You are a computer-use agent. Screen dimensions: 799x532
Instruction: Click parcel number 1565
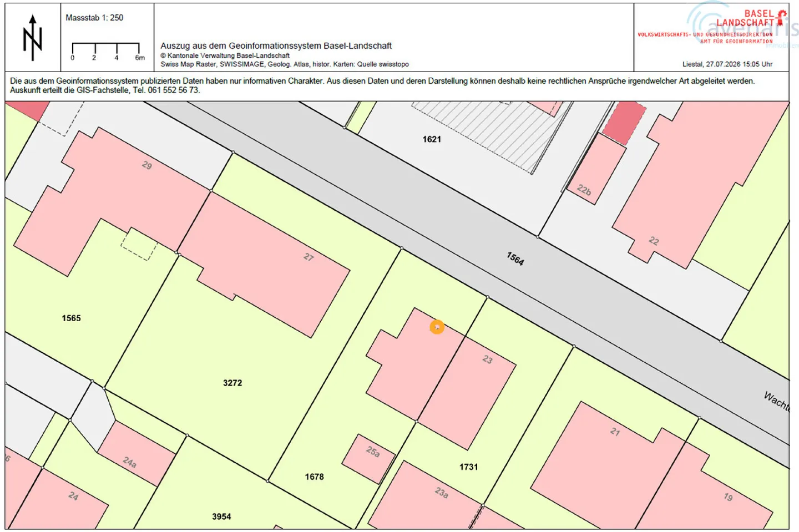71,318
